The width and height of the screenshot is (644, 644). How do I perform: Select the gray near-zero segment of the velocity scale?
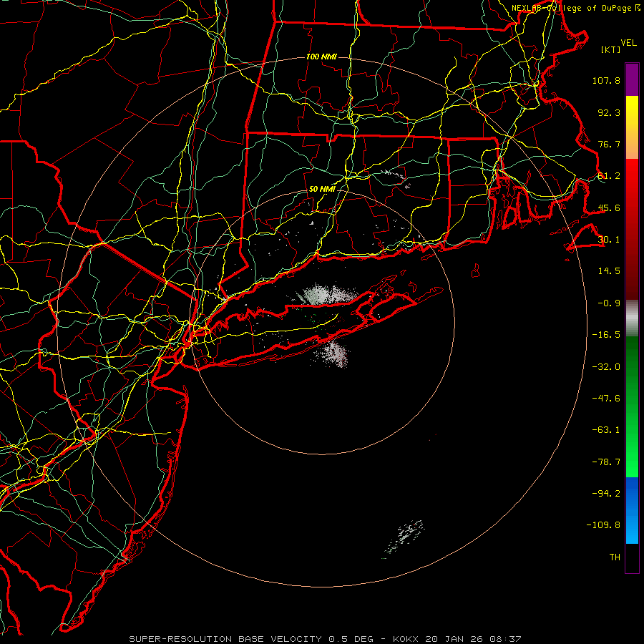(632, 318)
